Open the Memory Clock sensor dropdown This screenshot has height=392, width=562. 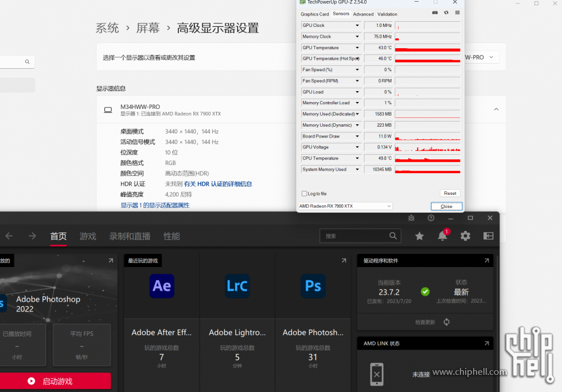357,37
